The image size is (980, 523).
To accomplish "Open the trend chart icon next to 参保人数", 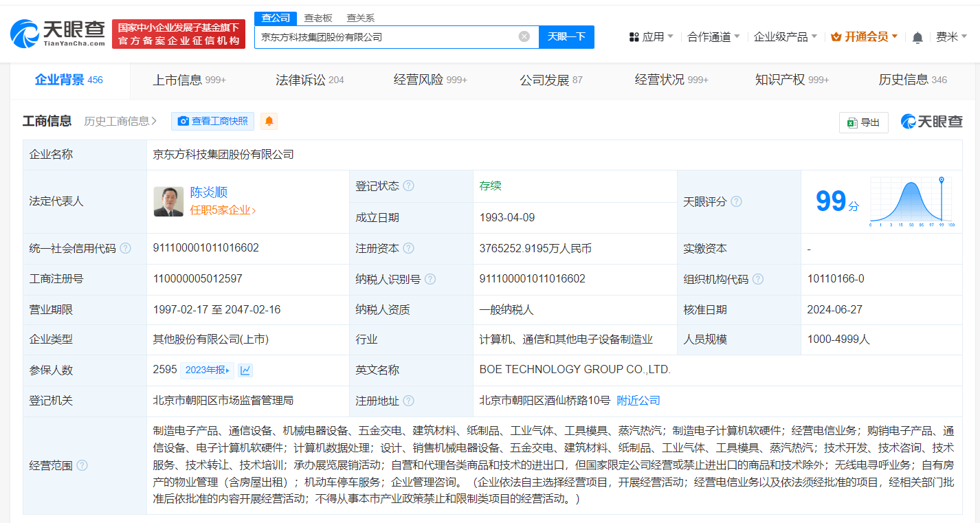I will point(245,370).
